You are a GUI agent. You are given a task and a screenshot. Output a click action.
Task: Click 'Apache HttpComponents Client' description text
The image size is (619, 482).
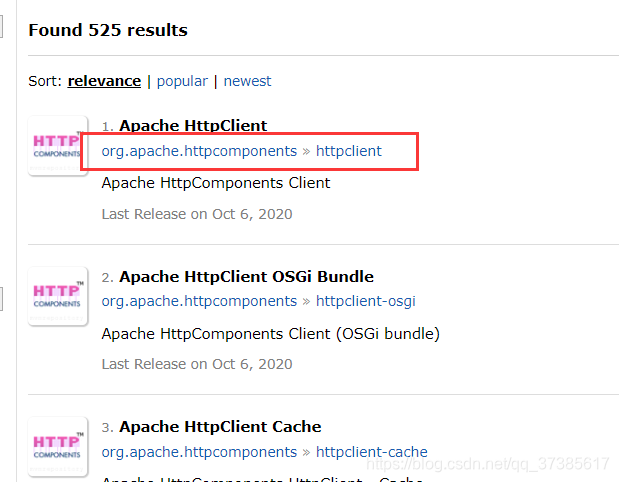pyautogui.click(x=216, y=183)
